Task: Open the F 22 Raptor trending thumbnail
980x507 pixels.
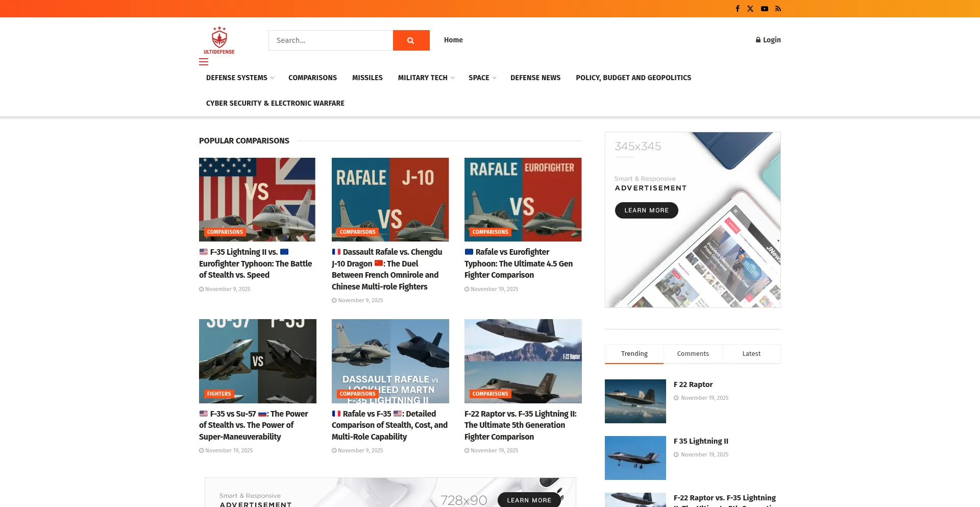Action: 635,401
